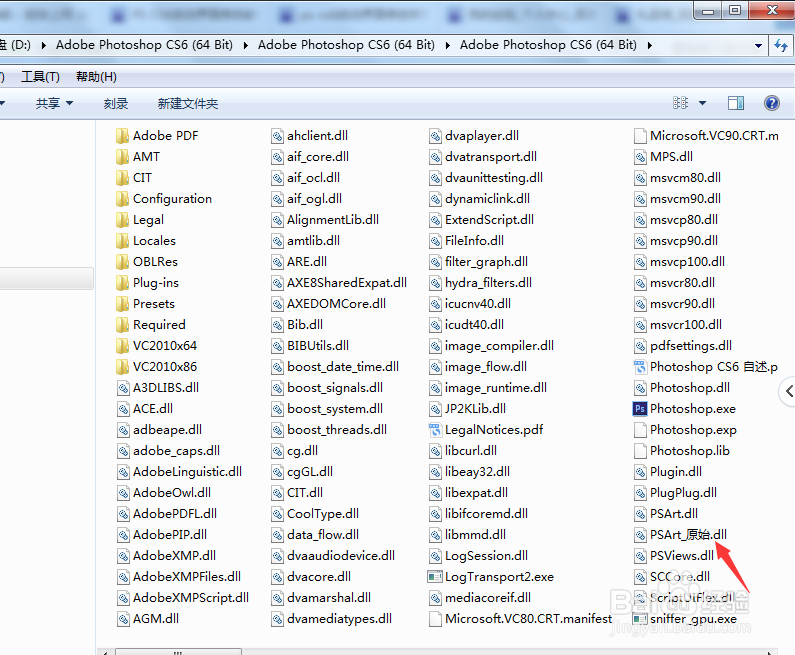Image resolution: width=795 pixels, height=655 pixels.
Task: Open the 工具(T) menu
Action: click(40, 77)
